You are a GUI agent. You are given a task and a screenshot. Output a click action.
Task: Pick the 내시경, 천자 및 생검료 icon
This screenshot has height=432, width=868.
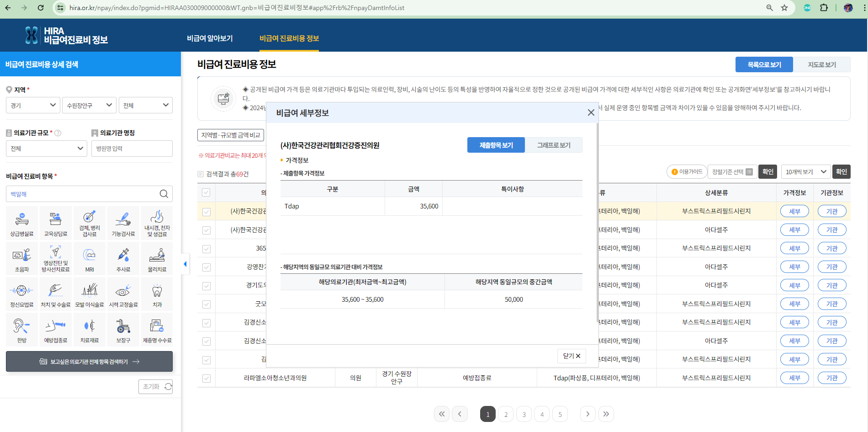pyautogui.click(x=157, y=223)
